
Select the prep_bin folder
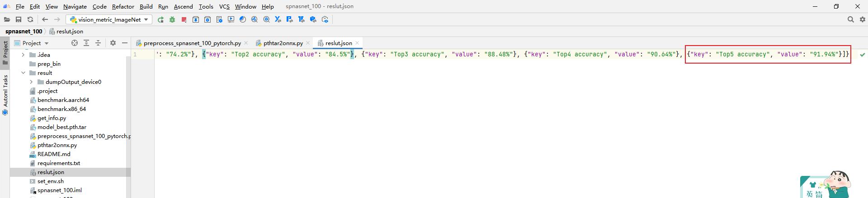click(x=49, y=64)
